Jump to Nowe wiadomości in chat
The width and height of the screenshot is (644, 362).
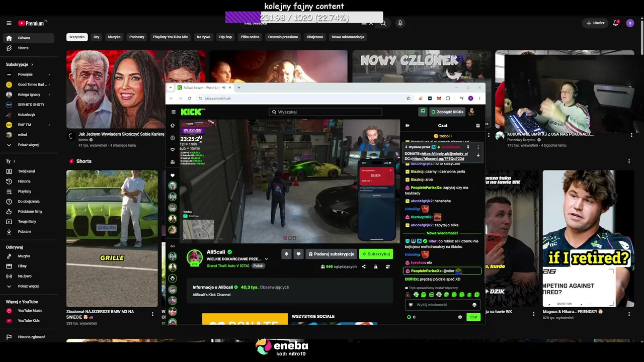click(442, 233)
